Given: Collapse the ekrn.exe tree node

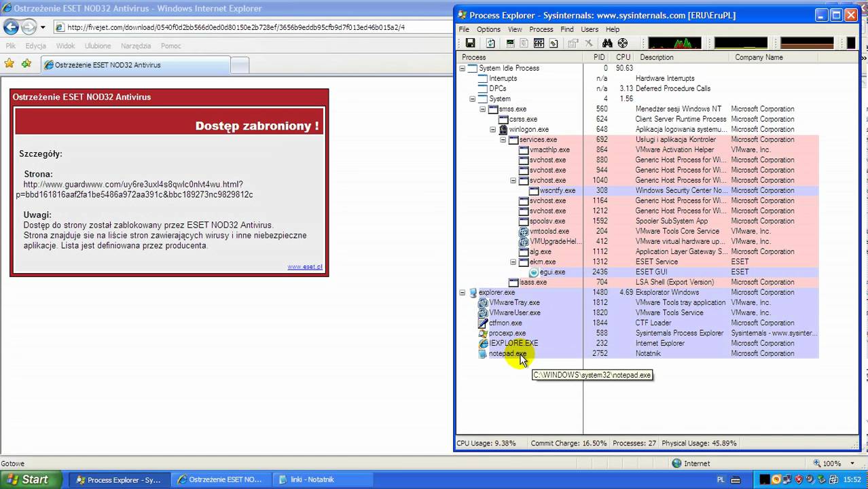Looking at the screenshot, I should [x=513, y=261].
